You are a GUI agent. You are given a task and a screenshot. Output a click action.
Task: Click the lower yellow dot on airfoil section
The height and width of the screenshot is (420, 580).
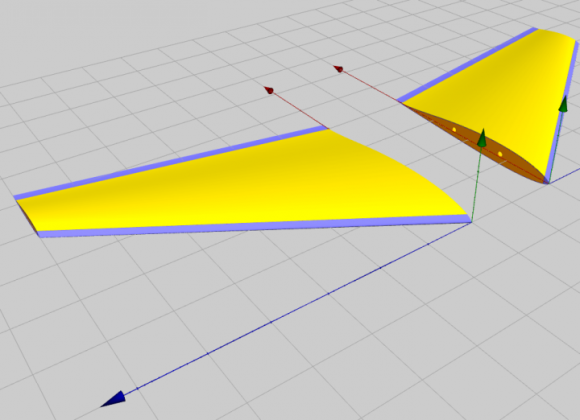[x=500, y=154]
